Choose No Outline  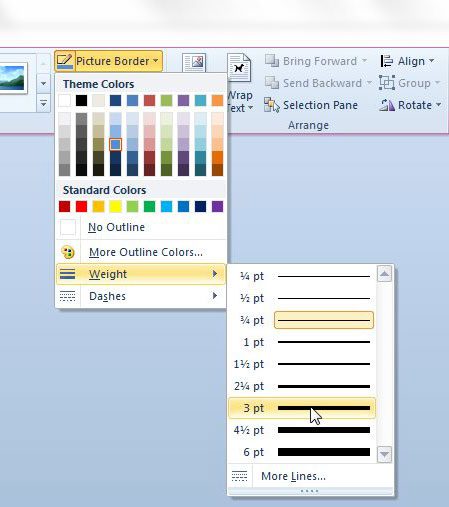pyautogui.click(x=141, y=227)
